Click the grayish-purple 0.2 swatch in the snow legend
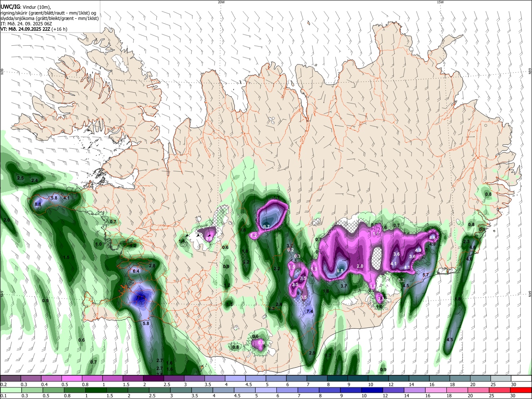Image resolution: width=532 pixels, height=399 pixels. pyautogui.click(x=10, y=379)
